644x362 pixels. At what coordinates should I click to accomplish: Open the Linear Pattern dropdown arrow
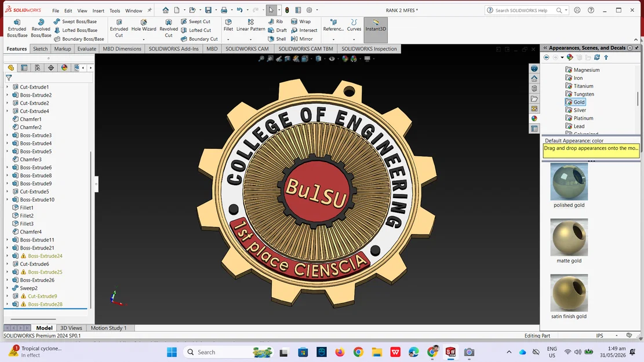pyautogui.click(x=250, y=39)
